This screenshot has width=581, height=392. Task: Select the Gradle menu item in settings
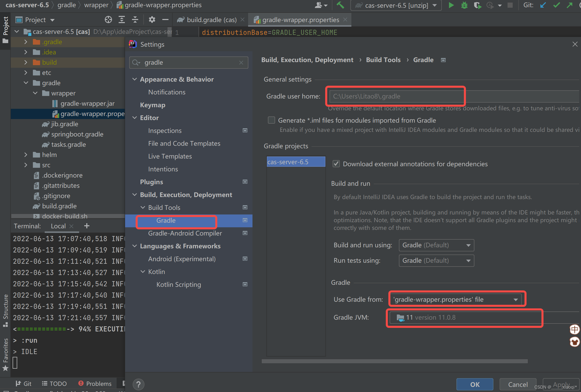(x=165, y=220)
